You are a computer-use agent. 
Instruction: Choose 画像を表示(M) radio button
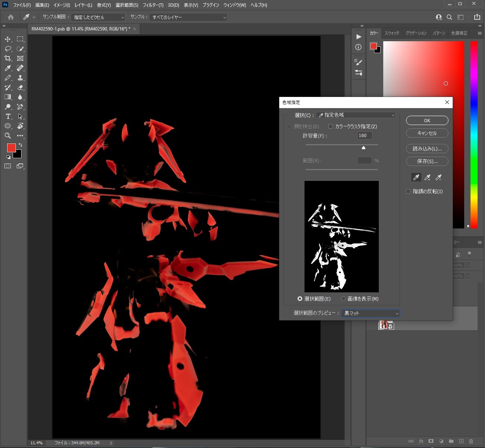(x=343, y=299)
